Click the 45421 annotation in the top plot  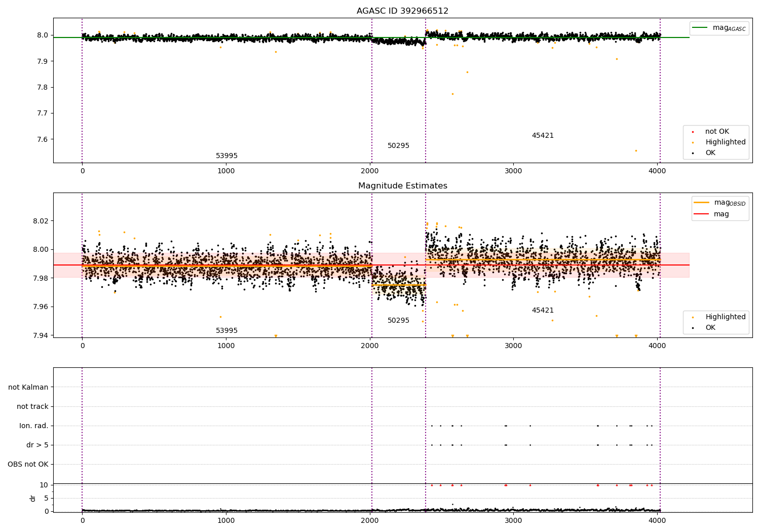tap(543, 136)
